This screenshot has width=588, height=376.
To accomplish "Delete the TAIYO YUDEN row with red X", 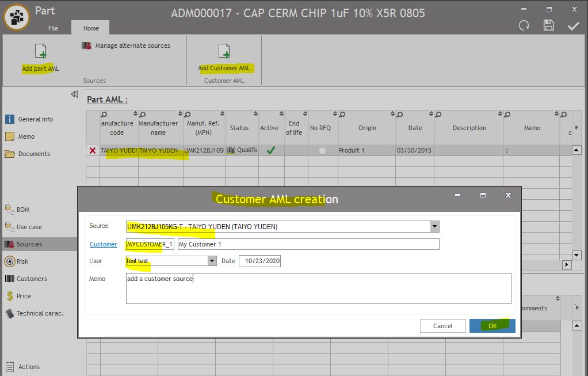I will [x=93, y=150].
